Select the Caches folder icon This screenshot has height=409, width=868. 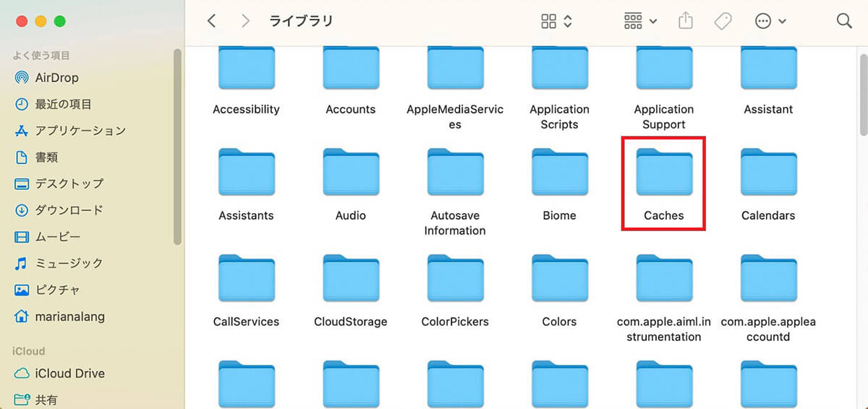[x=664, y=172]
